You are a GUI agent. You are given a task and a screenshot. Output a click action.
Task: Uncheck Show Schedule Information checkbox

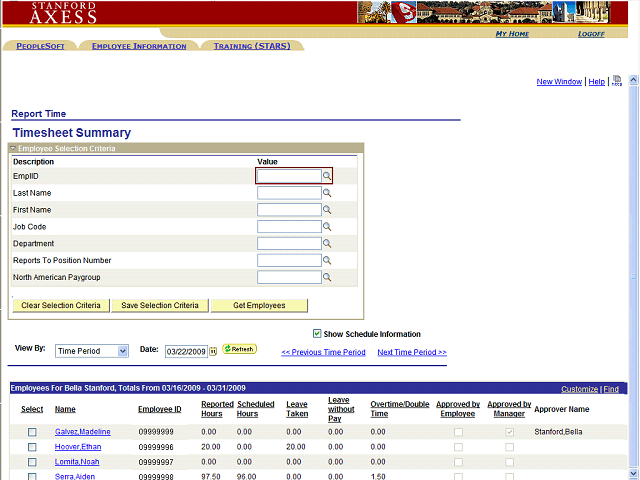tap(317, 334)
